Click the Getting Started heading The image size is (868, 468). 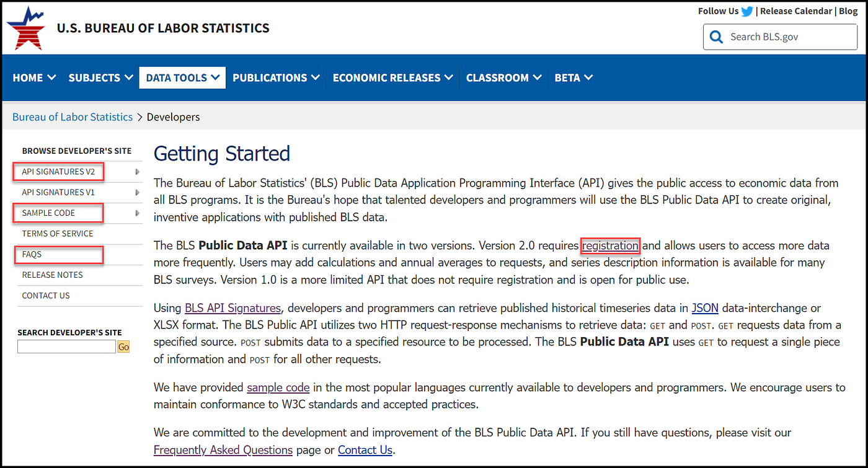tap(222, 153)
